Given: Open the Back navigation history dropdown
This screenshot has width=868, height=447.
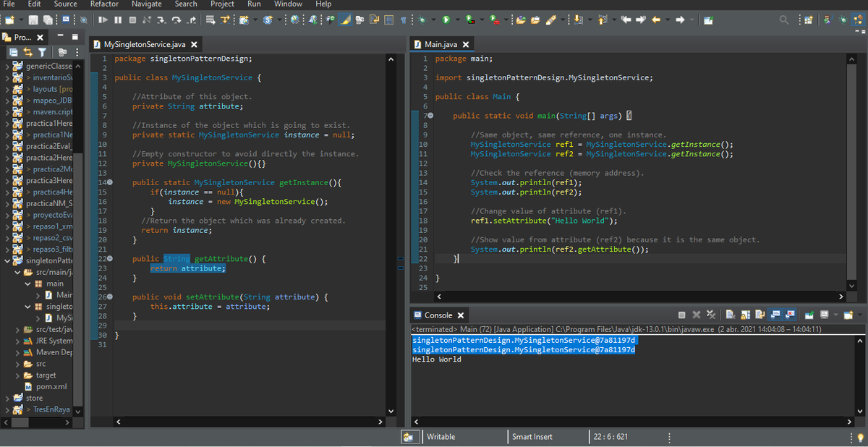Looking at the screenshot, I should click(668, 20).
